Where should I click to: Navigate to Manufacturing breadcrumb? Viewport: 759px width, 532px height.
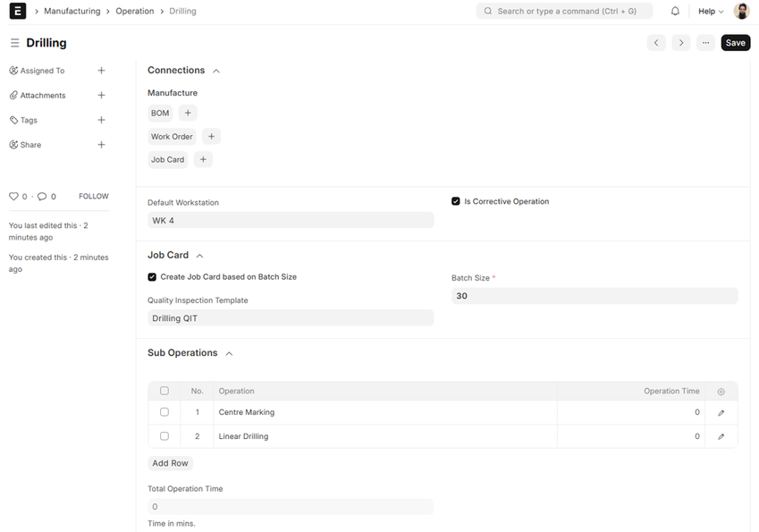pyautogui.click(x=72, y=12)
